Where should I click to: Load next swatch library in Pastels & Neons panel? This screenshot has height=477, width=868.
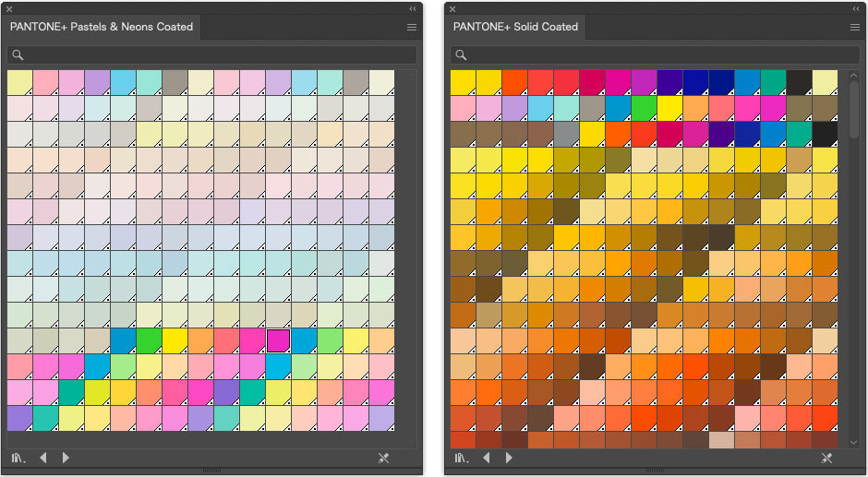coord(66,458)
